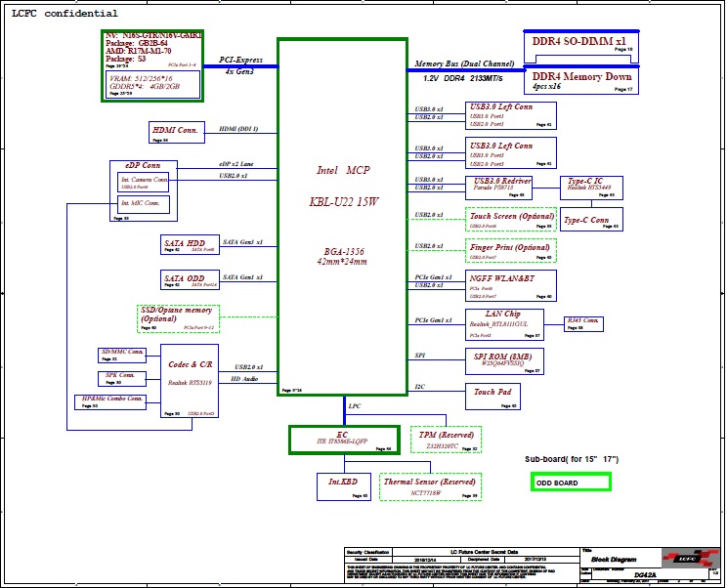Click the Type-C IC block

point(591,188)
